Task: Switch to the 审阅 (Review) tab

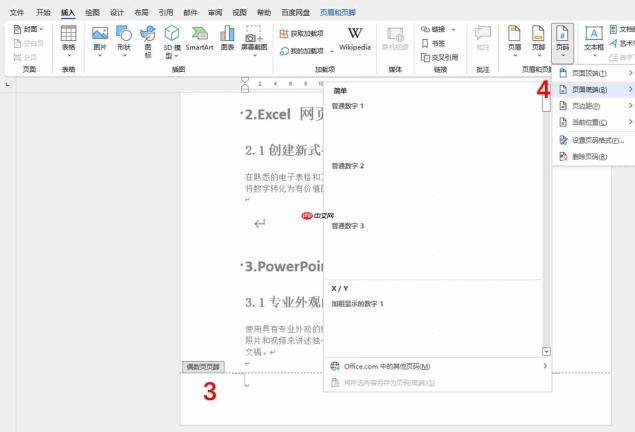Action: tap(215, 13)
